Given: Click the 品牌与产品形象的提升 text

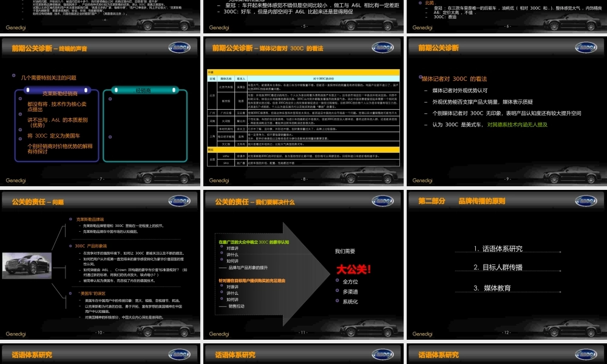Looking at the screenshot, I should point(248,268).
